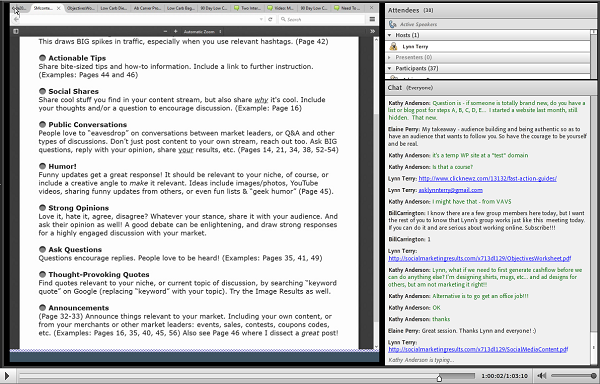This screenshot has width=600, height=384.
Task: Click the "Strong Opinions" heading
Action: (78, 208)
